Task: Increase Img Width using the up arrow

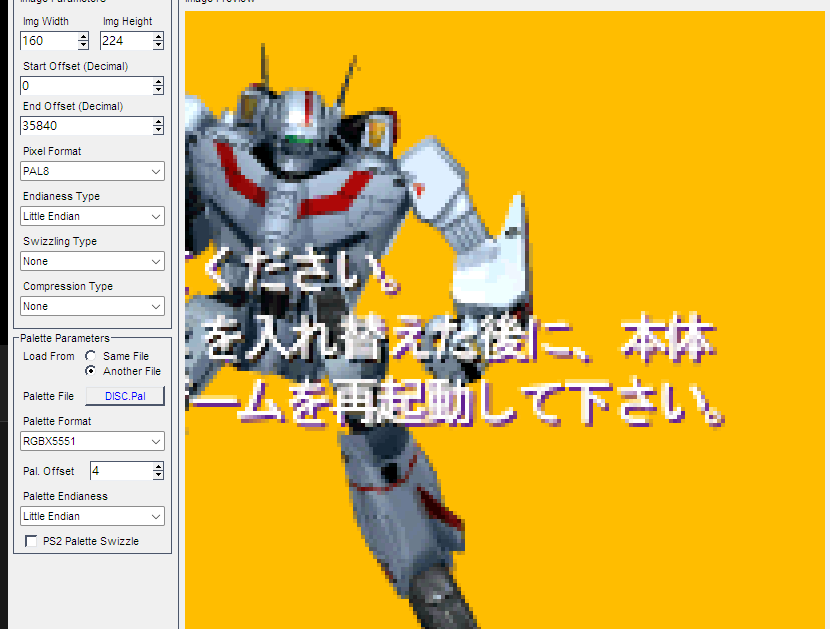Action: pyautogui.click(x=83, y=37)
